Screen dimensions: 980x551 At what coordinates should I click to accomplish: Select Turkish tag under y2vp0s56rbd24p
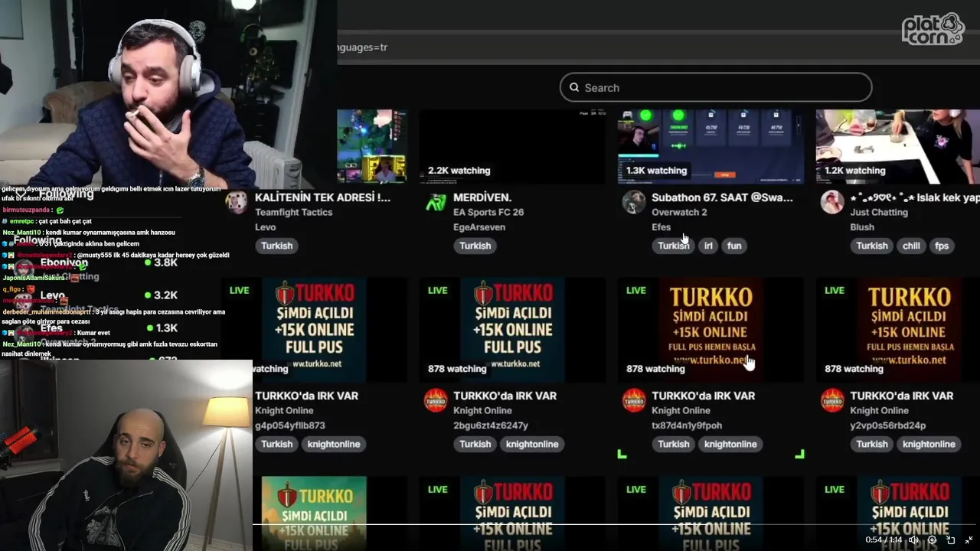[x=871, y=444]
